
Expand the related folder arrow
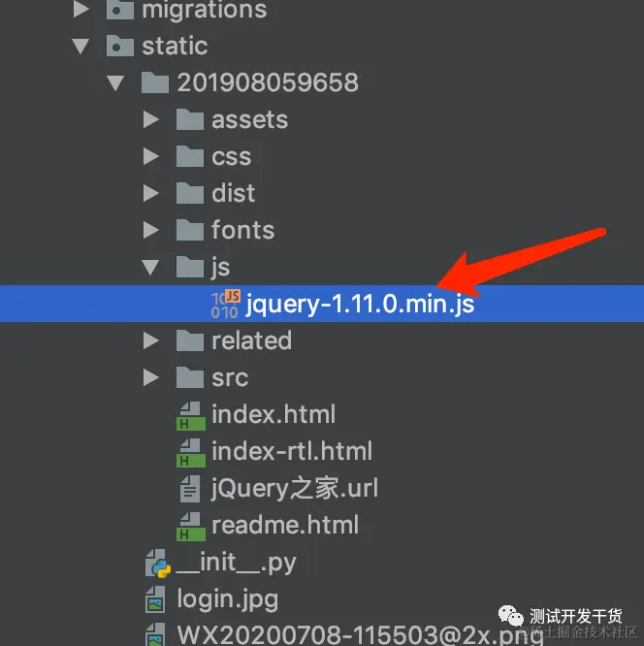(151, 340)
